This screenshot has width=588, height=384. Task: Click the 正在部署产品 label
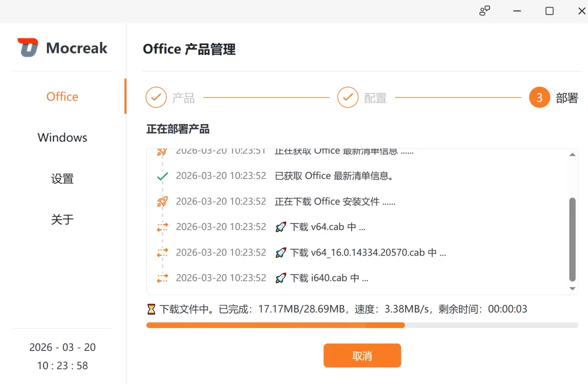pos(177,129)
